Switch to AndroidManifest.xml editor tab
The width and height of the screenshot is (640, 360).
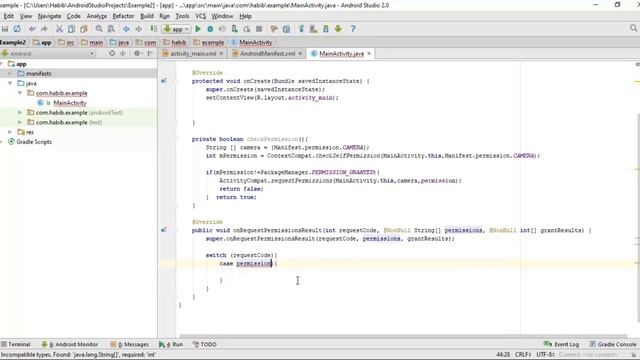pyautogui.click(x=267, y=53)
